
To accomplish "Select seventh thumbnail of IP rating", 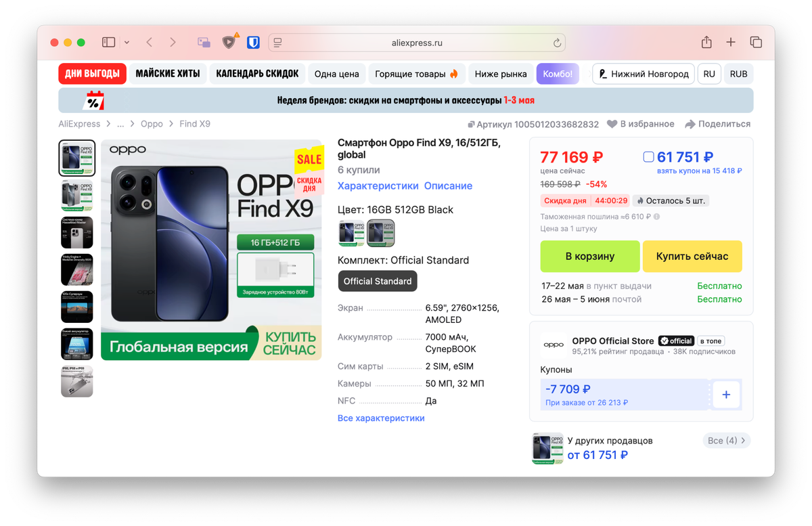I will (x=76, y=381).
